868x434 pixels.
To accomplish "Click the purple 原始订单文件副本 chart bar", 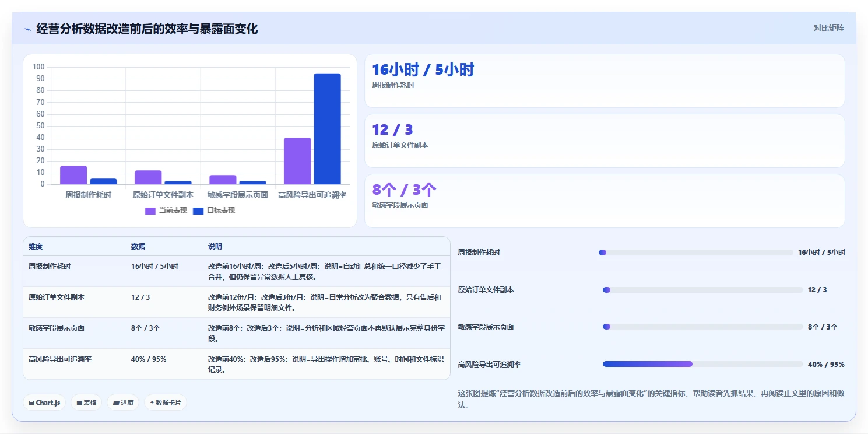I will coord(148,177).
